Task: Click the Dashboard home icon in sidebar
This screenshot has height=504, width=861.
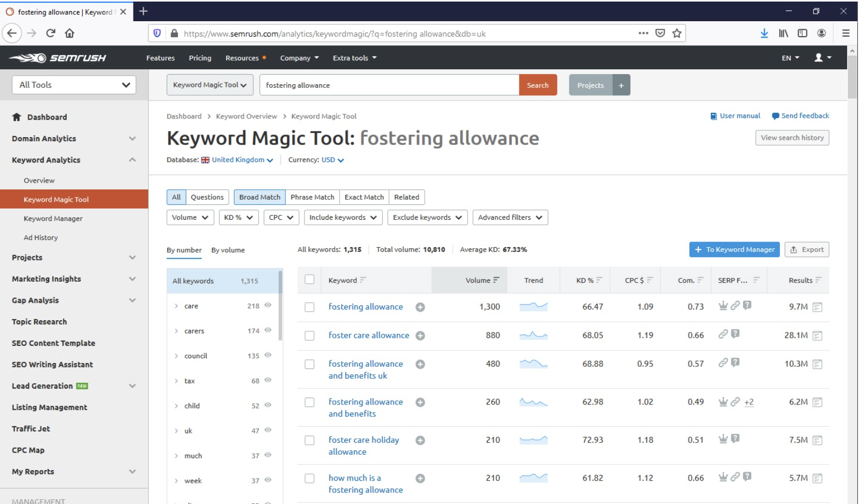Action: click(16, 117)
